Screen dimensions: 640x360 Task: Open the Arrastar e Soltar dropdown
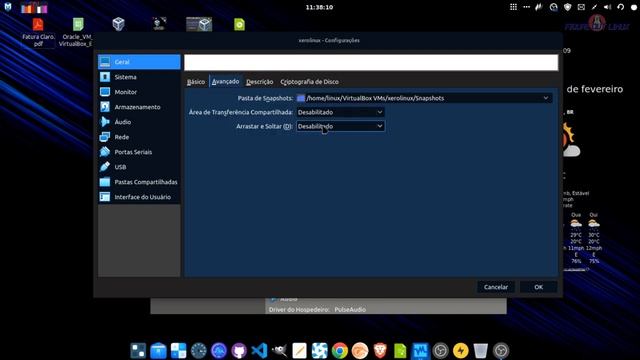click(x=340, y=127)
